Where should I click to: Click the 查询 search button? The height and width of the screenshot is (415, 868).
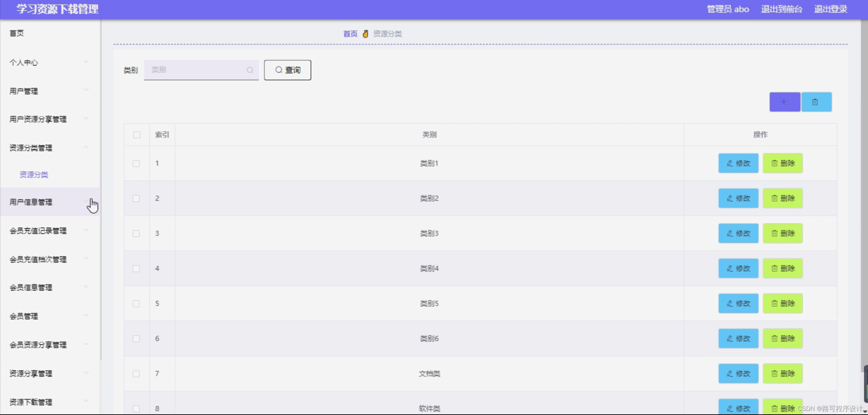[x=287, y=70]
